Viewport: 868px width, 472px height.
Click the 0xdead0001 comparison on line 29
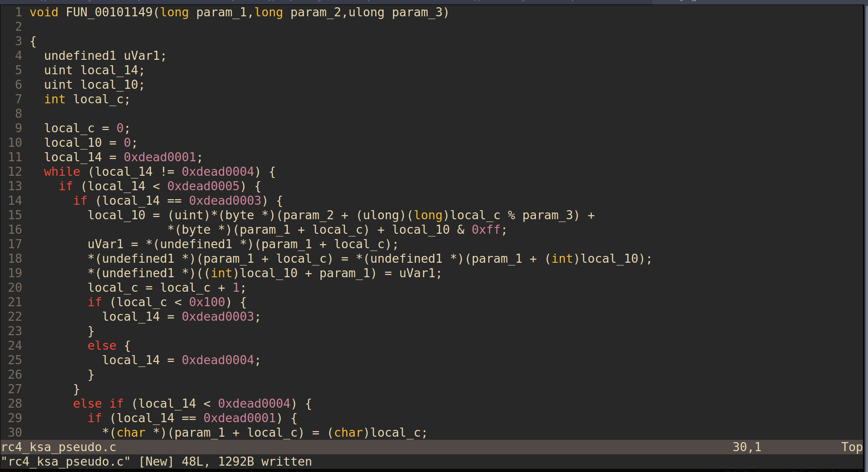(x=240, y=418)
